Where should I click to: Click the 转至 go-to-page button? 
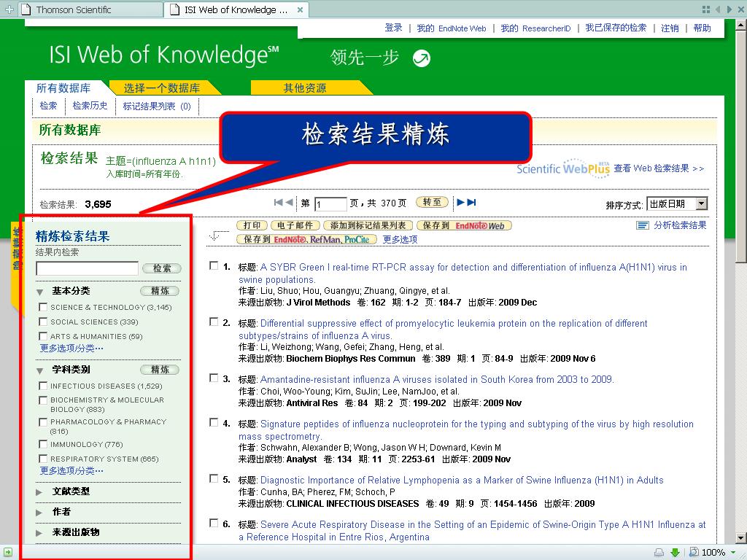coord(432,202)
